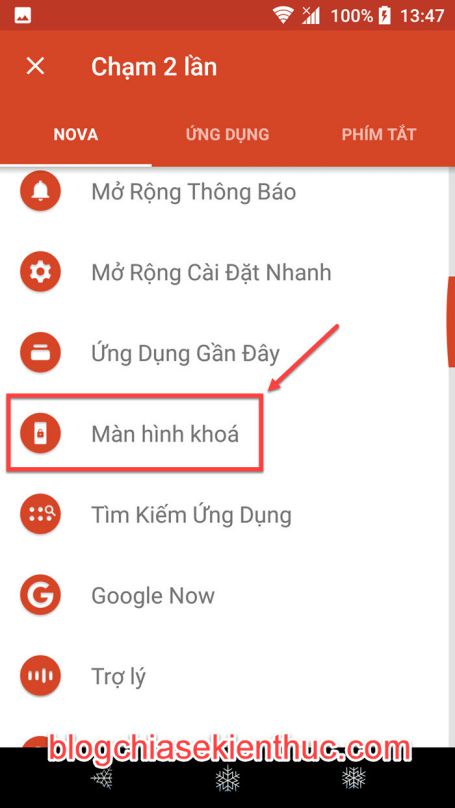Screen dimensions: 455x808
Task: Select Mở Rộng Cài Đặt Nhanh action
Action: tap(227, 272)
